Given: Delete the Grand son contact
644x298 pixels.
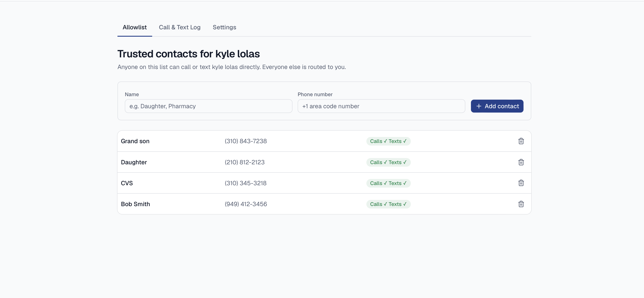Looking at the screenshot, I should (x=521, y=141).
